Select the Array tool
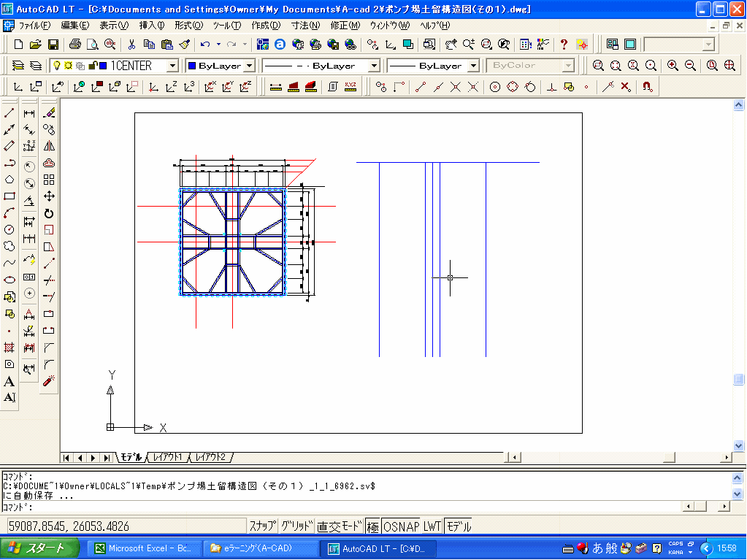The width and height of the screenshot is (747, 560). 49,180
